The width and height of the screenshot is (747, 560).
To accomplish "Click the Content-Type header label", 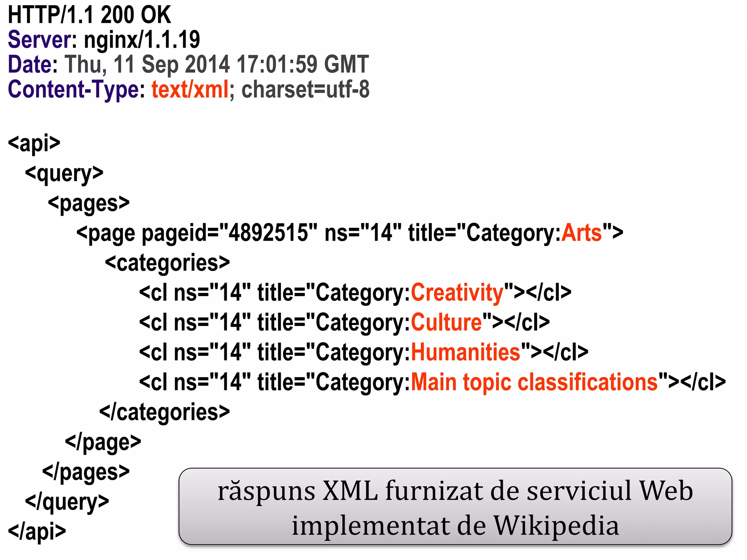I will coord(73,89).
